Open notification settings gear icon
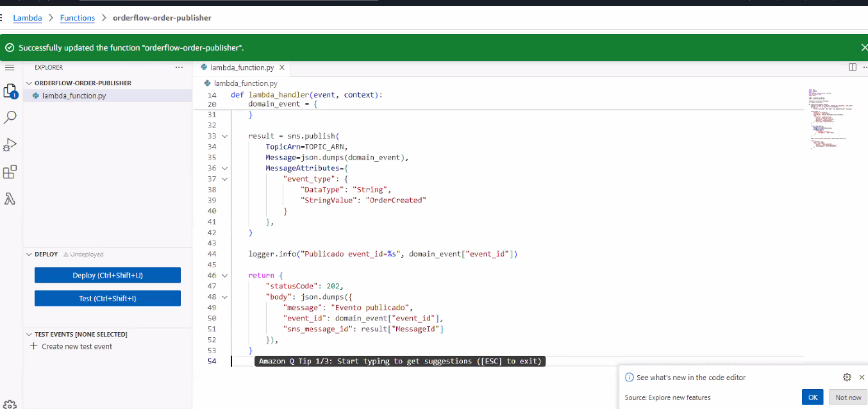The width and height of the screenshot is (868, 409). [x=847, y=378]
